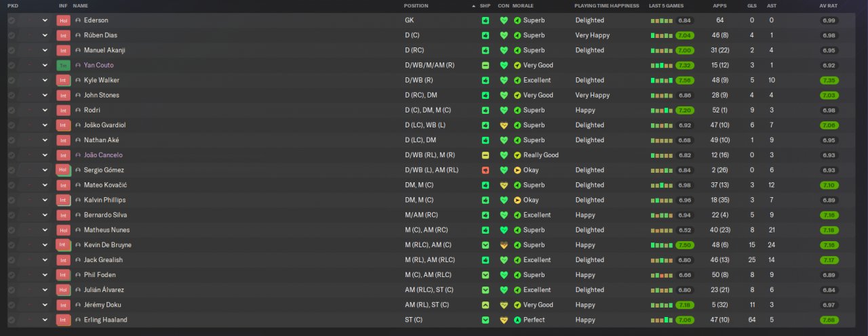Open the dropdown chevron in João Cancelo's row
This screenshot has width=868, height=336.
(45, 155)
